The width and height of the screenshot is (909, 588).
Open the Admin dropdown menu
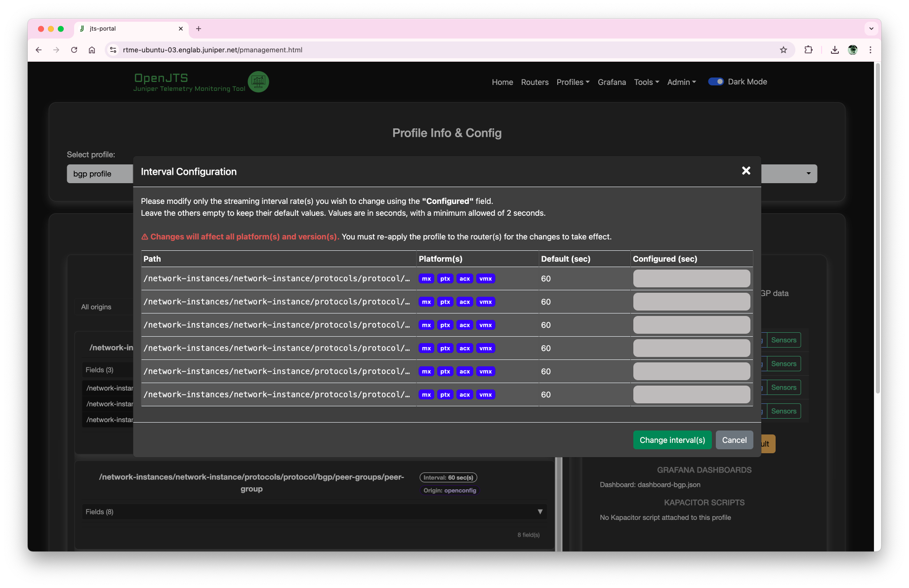[681, 82]
